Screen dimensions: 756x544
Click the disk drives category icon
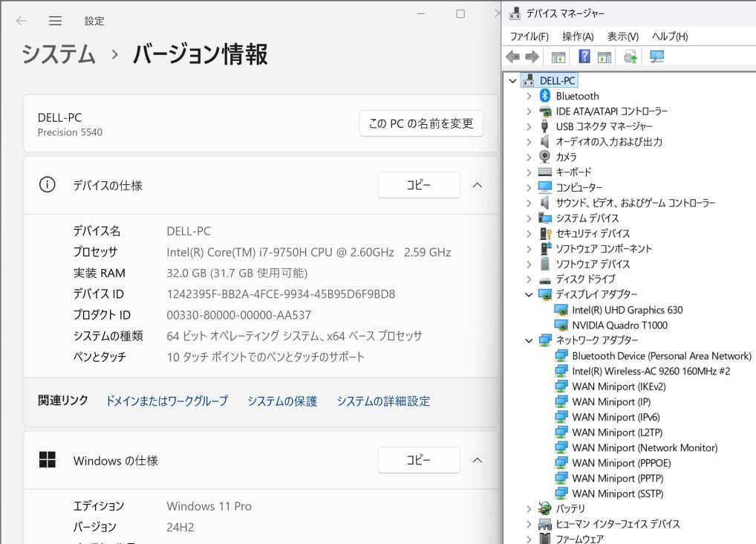pos(545,279)
